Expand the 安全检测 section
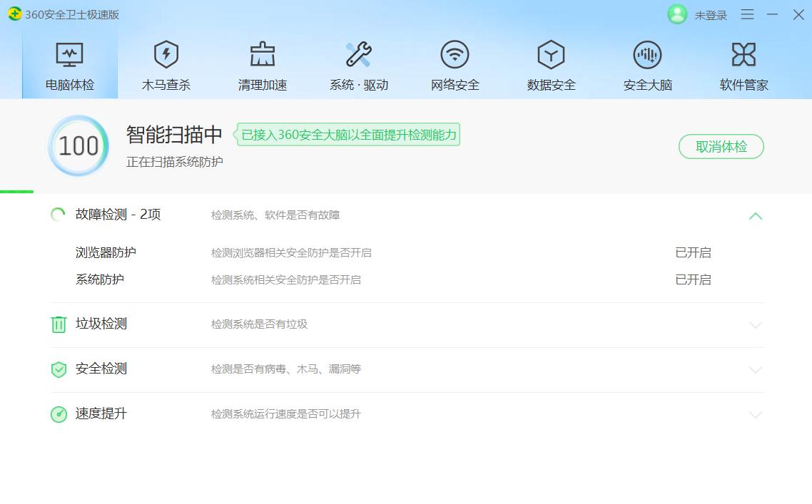Screen dimensions: 812x504 (x=756, y=369)
